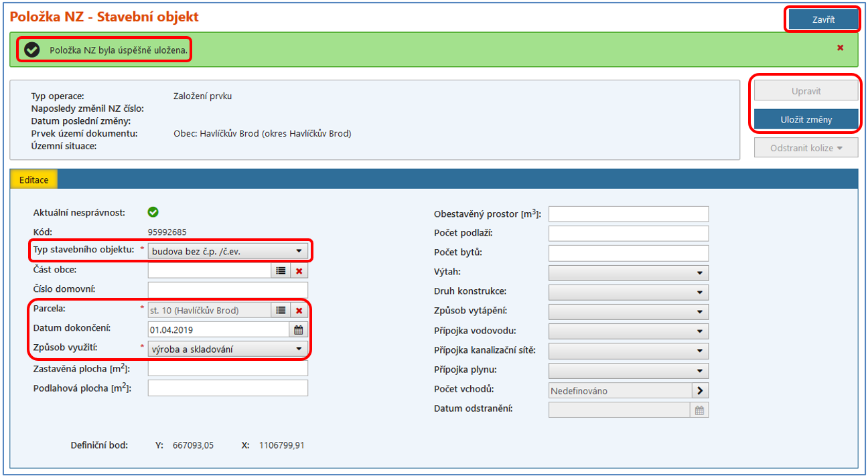The height and width of the screenshot is (476, 868).
Task: Open Počet vchodů detail arrow
Action: [700, 390]
